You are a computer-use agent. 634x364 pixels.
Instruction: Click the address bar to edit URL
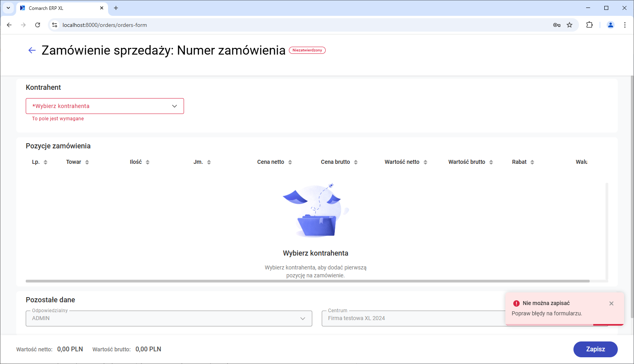tap(277, 25)
